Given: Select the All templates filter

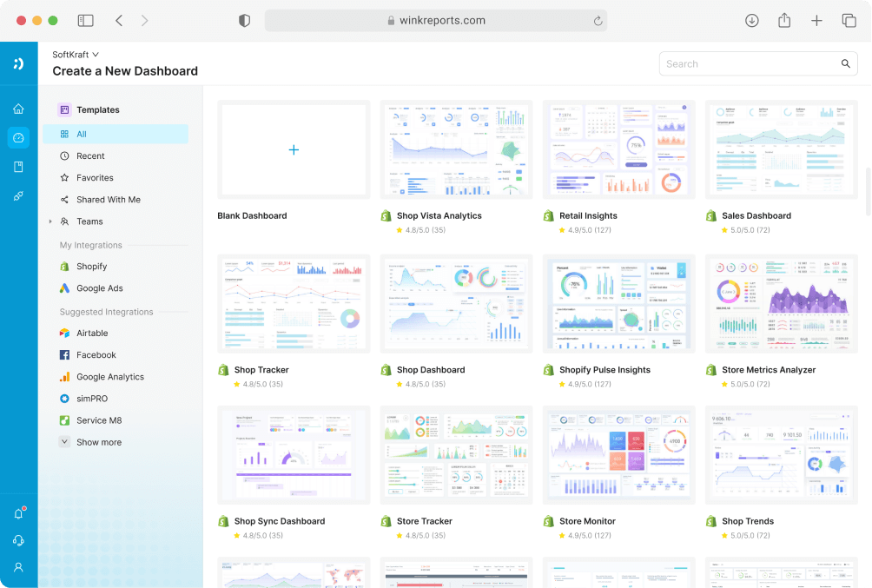Looking at the screenshot, I should 116,134.
